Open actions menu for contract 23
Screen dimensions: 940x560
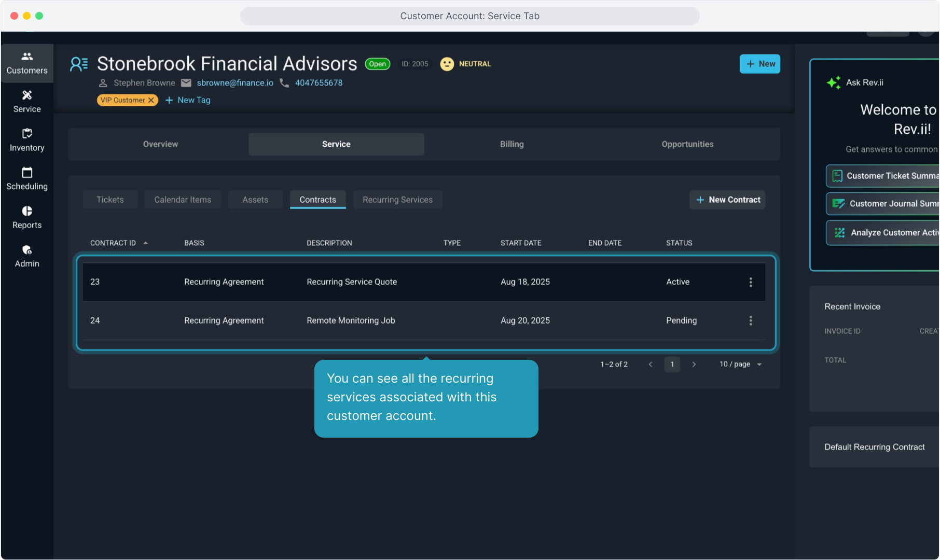coord(750,282)
